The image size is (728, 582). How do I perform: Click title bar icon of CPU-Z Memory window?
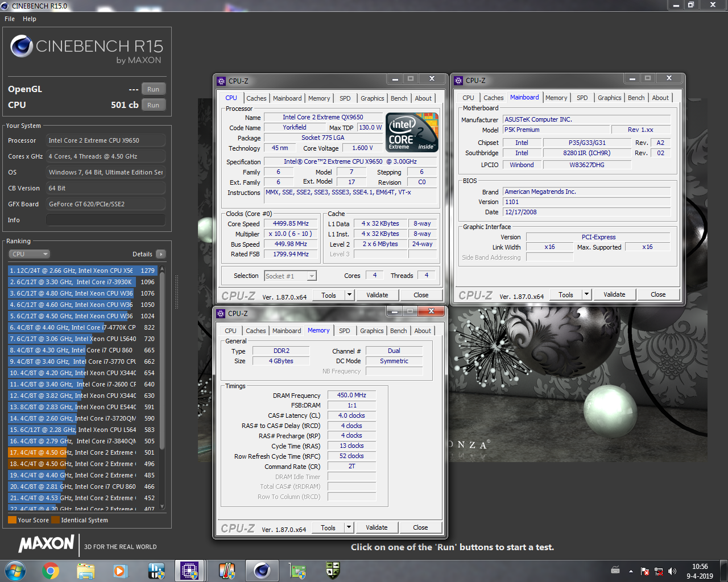point(221,313)
